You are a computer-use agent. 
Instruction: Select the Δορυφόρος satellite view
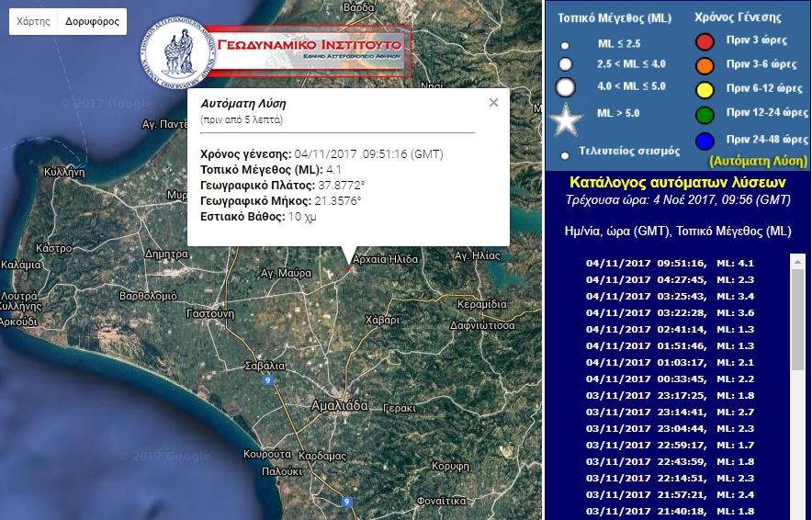tap(92, 21)
